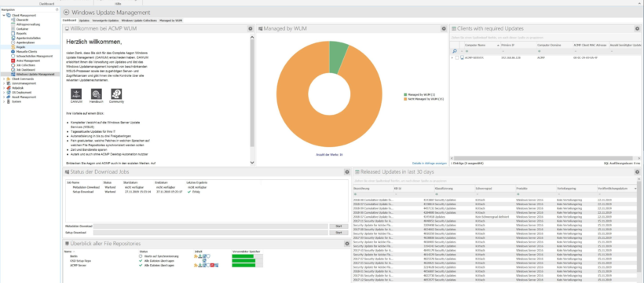Select Windows Update Management in navigation tree
Screen dimensions: 644x283
[35, 74]
